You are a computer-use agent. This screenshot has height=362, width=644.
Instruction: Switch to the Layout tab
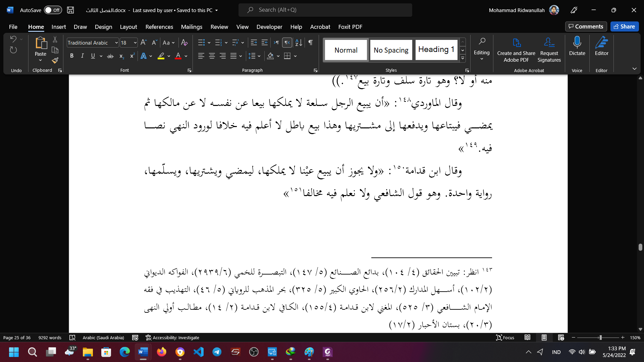tap(128, 27)
